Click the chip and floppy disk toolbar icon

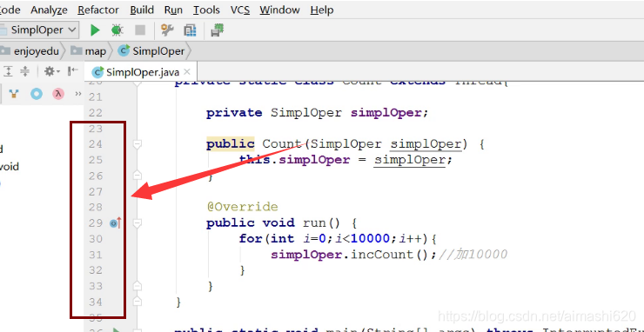point(217,30)
